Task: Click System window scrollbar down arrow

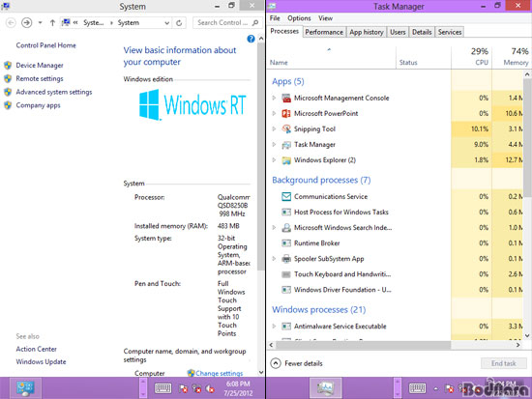Action: (x=261, y=372)
